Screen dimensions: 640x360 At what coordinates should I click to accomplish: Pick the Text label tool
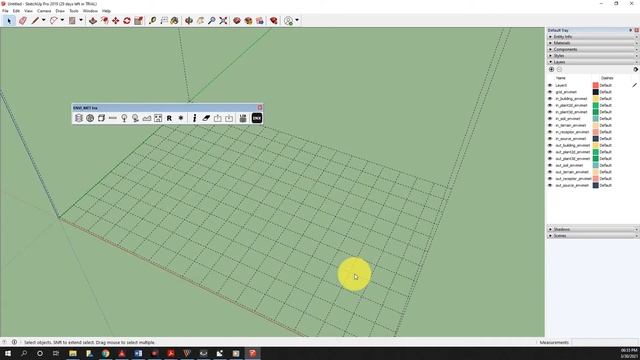[164, 20]
